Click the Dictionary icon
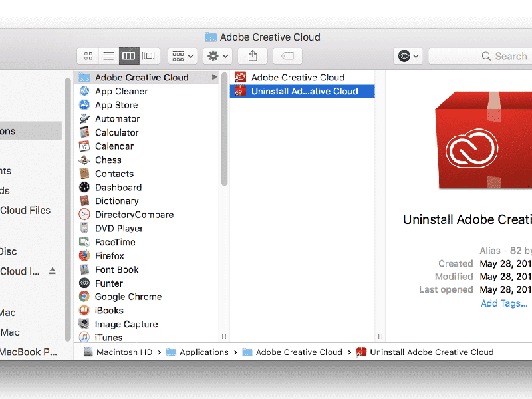The image size is (532, 399). pos(84,201)
